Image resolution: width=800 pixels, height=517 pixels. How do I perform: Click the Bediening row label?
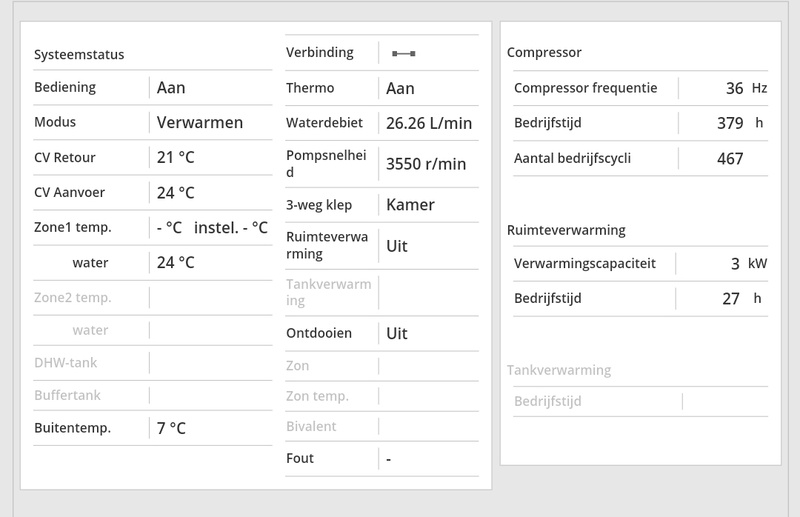tap(65, 87)
